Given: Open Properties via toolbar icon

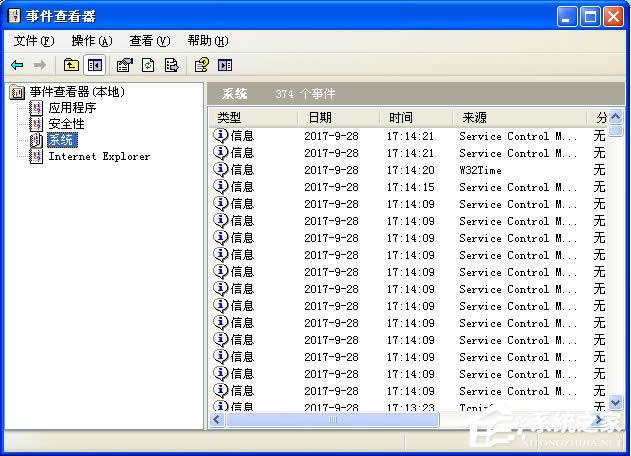Looking at the screenshot, I should click(124, 65).
